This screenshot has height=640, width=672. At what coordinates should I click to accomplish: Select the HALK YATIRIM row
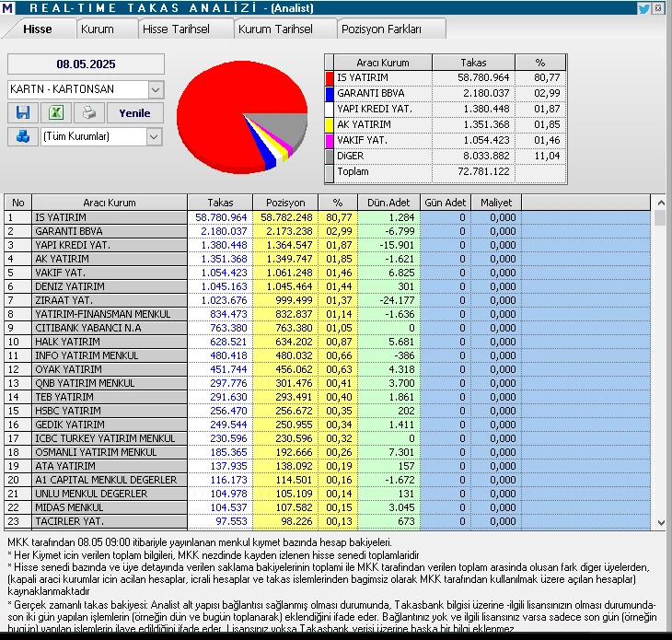click(x=328, y=342)
